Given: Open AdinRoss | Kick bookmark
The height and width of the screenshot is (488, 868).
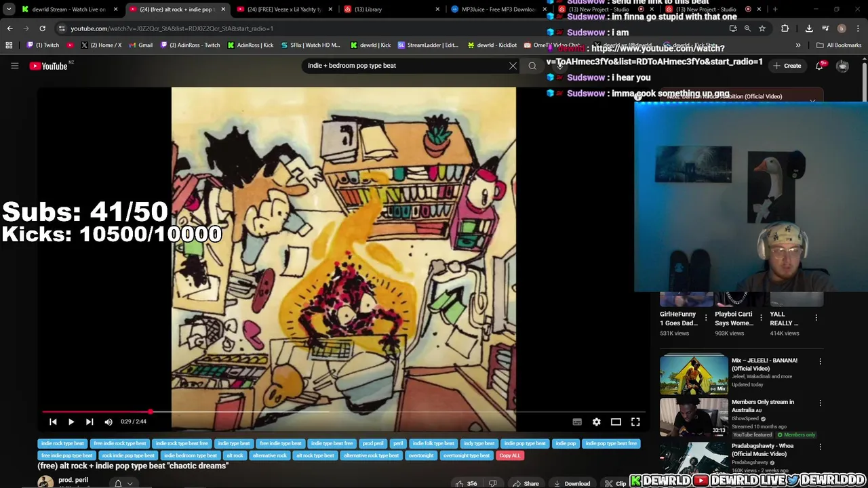Looking at the screenshot, I should pyautogui.click(x=250, y=45).
